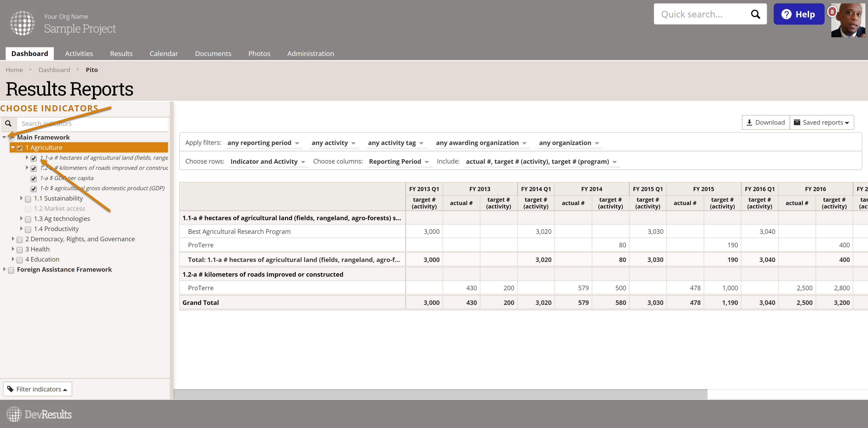This screenshot has height=428, width=868.
Task: Expand the 2 Democracy, Rights, and Governance node
Action: tap(13, 239)
